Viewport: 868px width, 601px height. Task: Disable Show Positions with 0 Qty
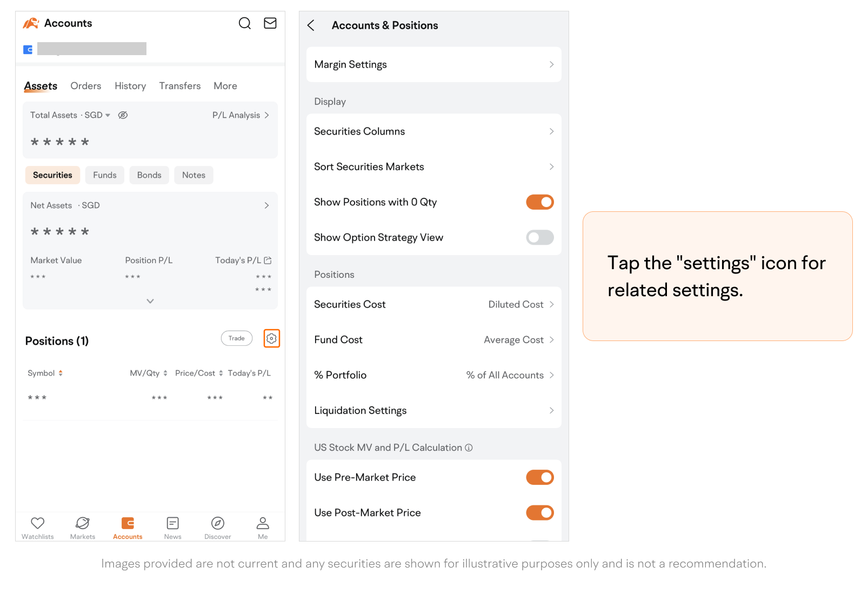click(539, 202)
